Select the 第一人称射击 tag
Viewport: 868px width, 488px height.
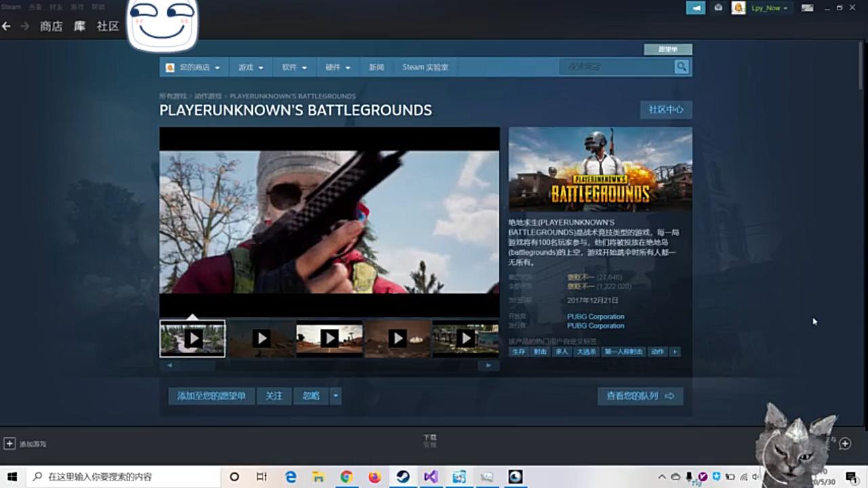[624, 352]
